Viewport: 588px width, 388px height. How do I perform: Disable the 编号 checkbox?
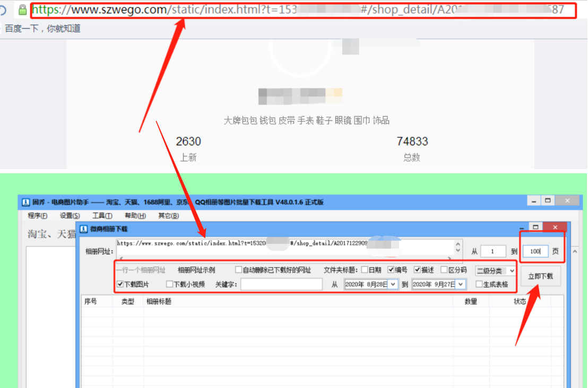pos(391,269)
